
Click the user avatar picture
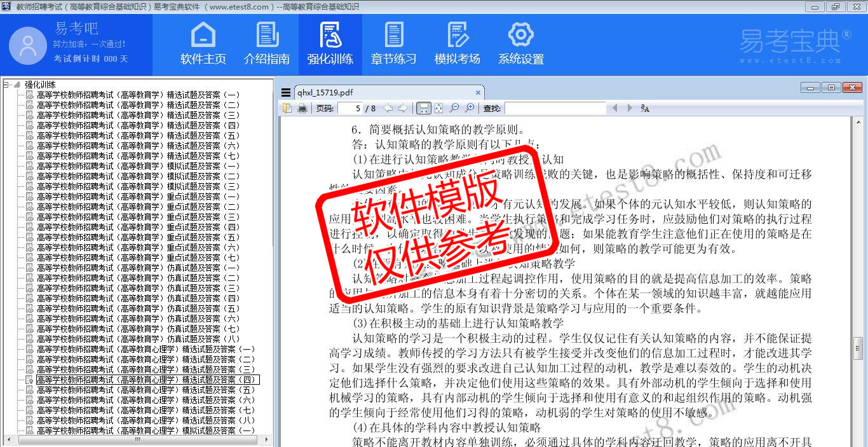(28, 46)
